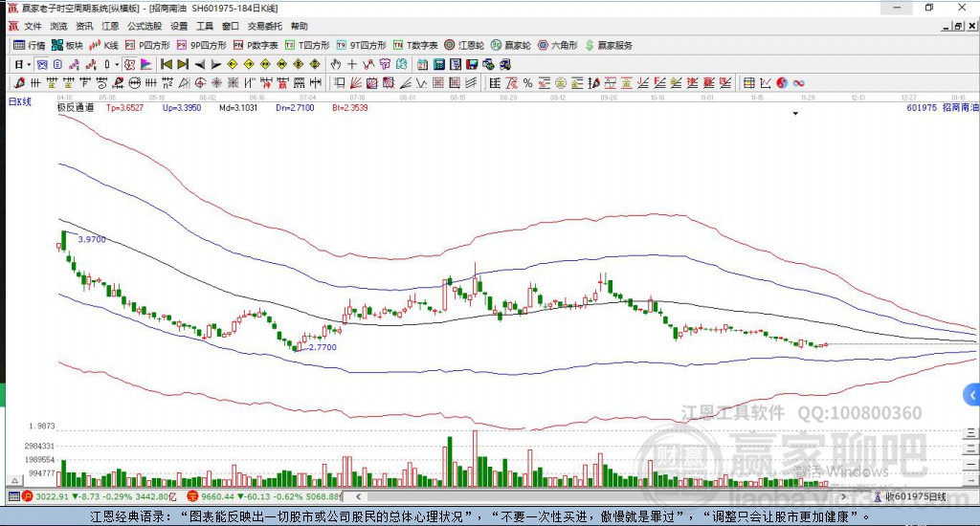This screenshot has height=526, width=980.
Task: Open the P四方形 tool
Action: pyautogui.click(x=147, y=45)
